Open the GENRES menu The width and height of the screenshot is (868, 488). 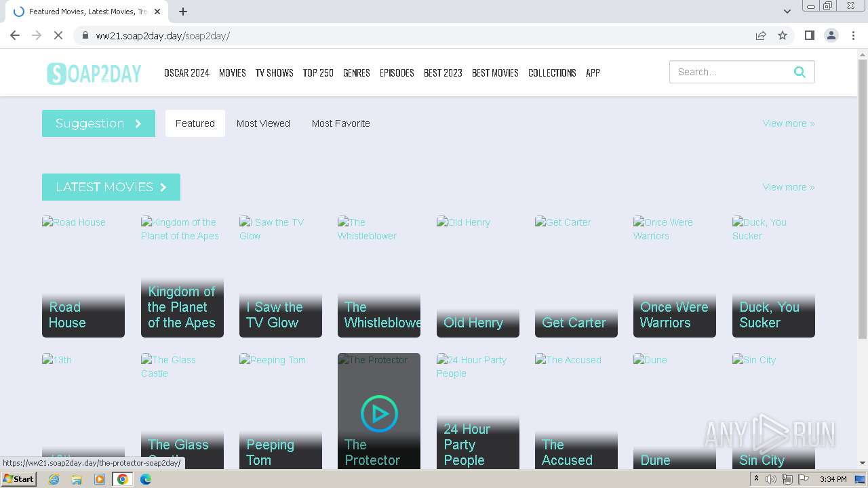(356, 73)
